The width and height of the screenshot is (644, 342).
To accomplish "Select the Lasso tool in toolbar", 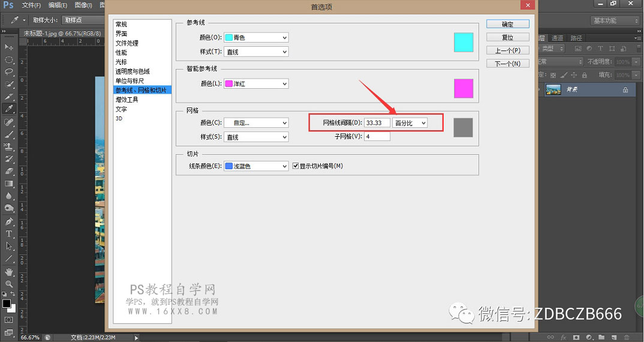I will tap(9, 72).
